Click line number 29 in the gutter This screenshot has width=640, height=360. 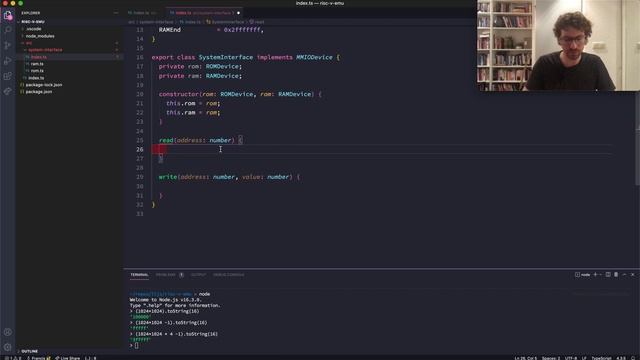pyautogui.click(x=140, y=177)
